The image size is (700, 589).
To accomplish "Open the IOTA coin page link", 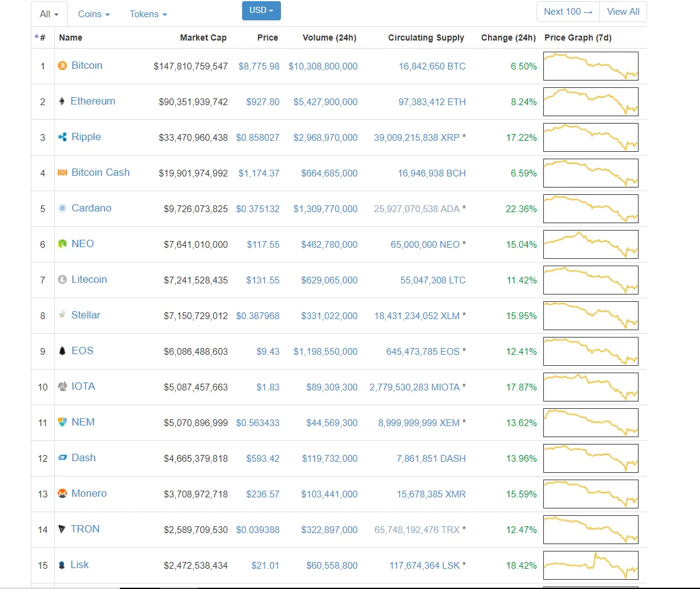I will 84,386.
